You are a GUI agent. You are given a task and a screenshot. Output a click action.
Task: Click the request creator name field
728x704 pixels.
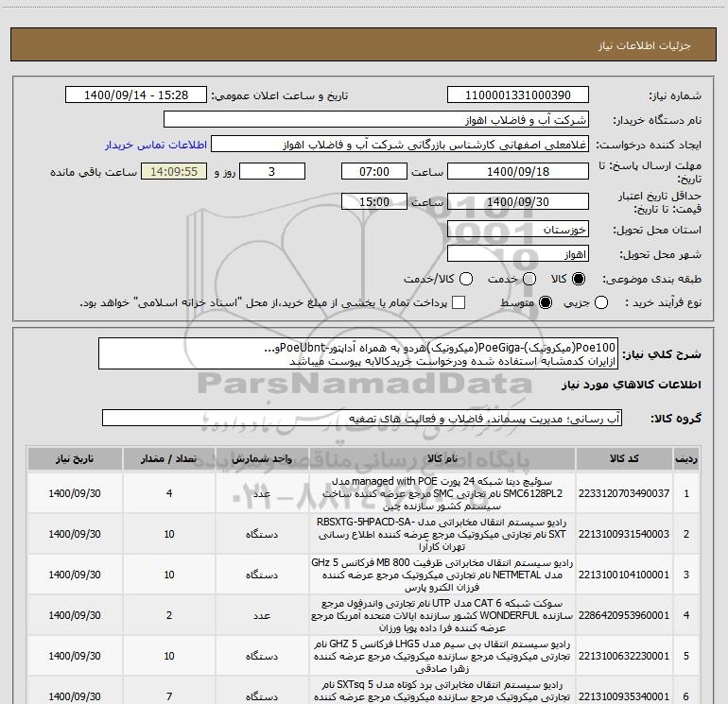coord(400,145)
